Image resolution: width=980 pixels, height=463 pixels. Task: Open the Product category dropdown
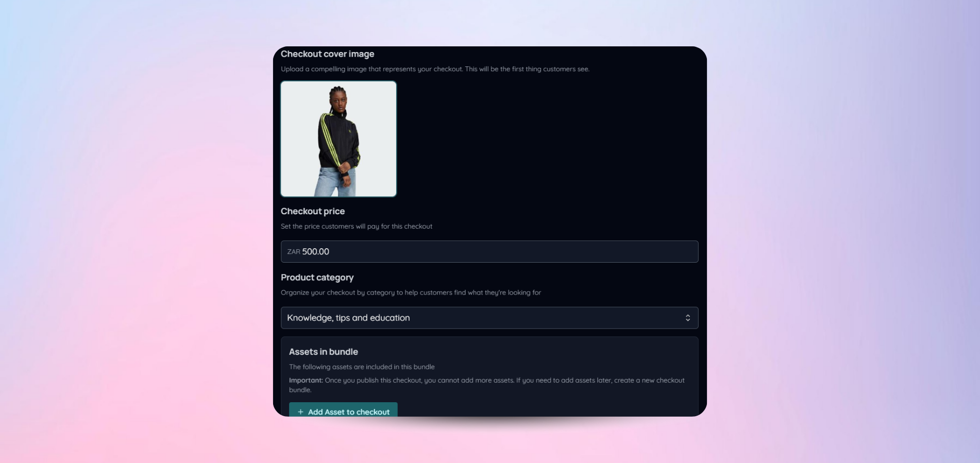pos(489,318)
